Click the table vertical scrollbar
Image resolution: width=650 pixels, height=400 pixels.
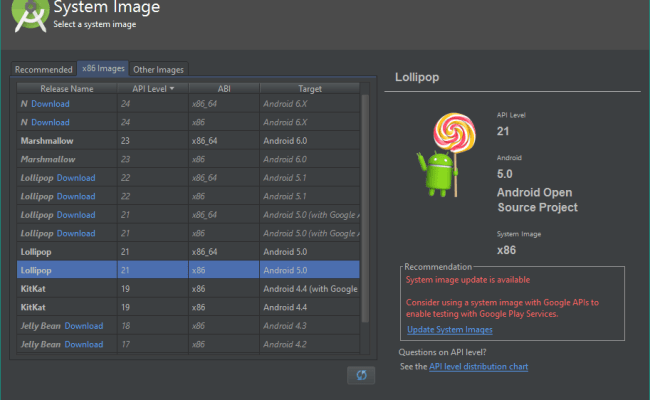point(365,208)
